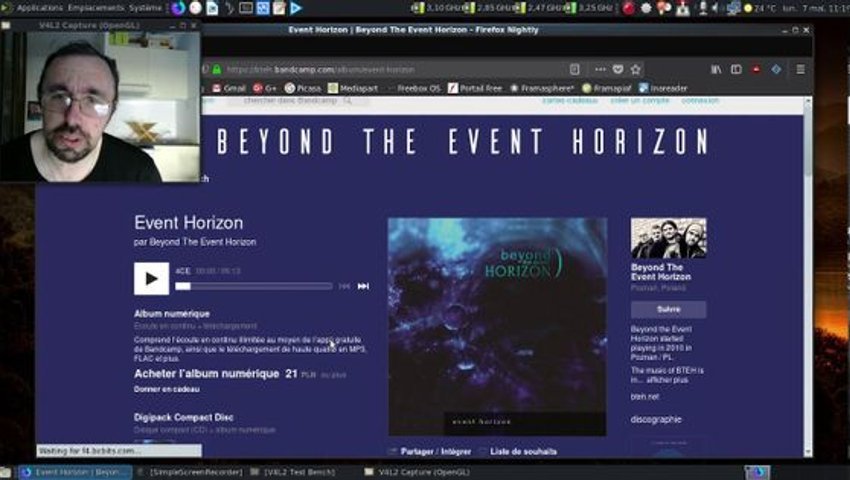850x480 pixels.
Task: Click the 'Suivre' follow button
Action: pos(668,309)
